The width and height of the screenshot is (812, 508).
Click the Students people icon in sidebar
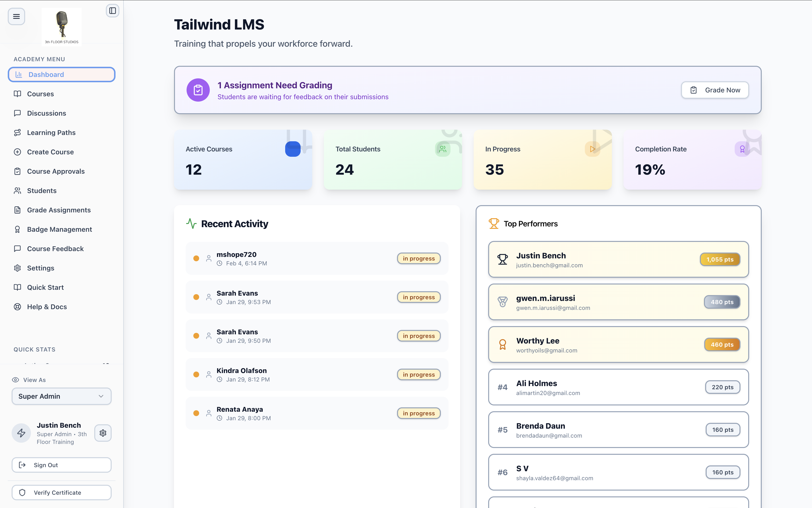coord(17,191)
